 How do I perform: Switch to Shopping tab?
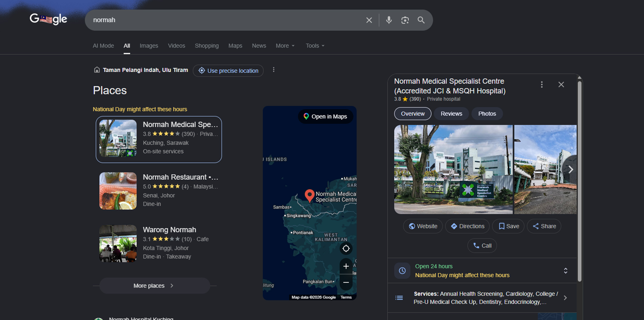tap(207, 46)
